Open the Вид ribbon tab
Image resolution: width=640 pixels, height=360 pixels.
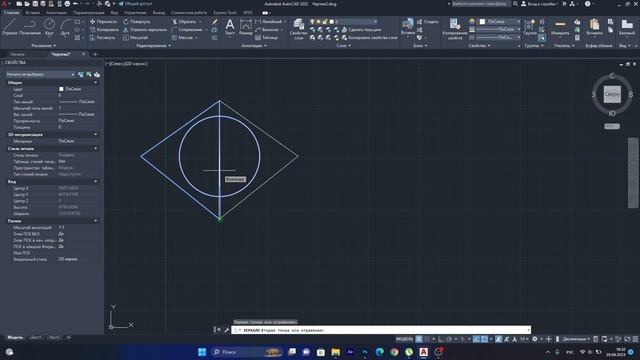click(x=114, y=13)
